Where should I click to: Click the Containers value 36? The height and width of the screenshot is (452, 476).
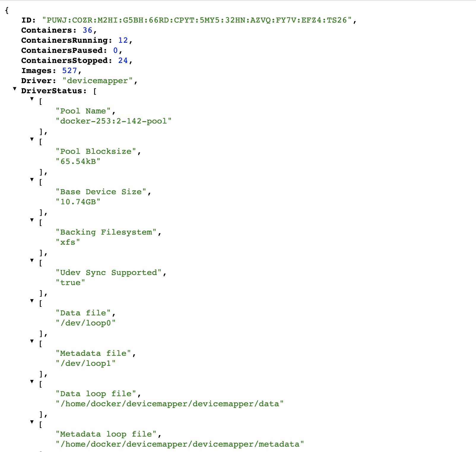pyautogui.click(x=88, y=30)
